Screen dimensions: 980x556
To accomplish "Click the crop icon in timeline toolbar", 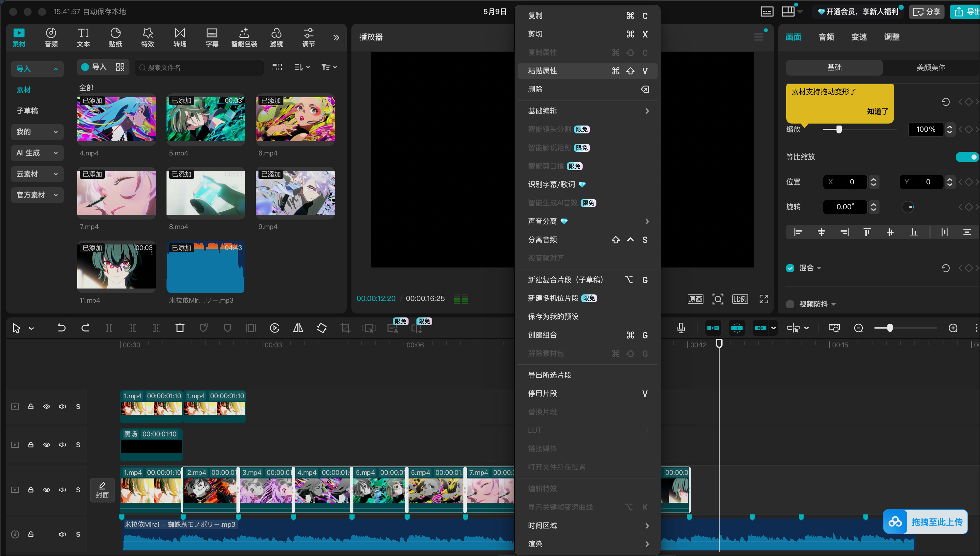I will (345, 328).
